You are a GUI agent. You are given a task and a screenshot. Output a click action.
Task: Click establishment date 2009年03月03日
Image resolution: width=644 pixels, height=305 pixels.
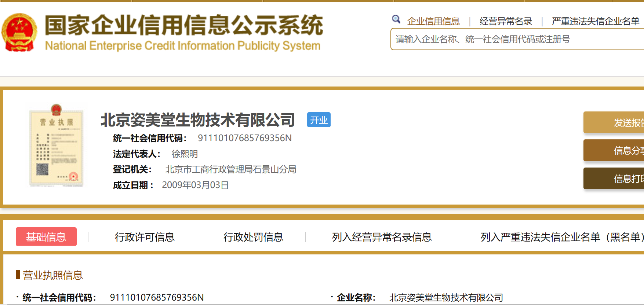[195, 185]
